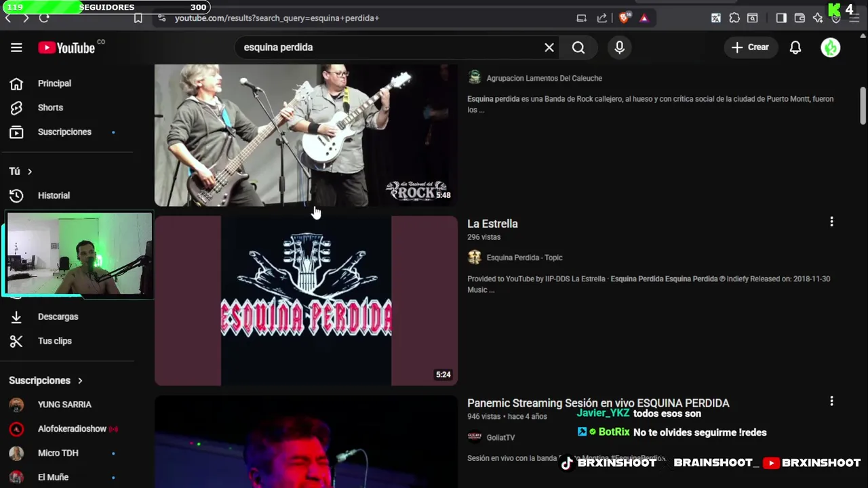
Task: Click the Descargas download arrow icon
Action: point(16,317)
